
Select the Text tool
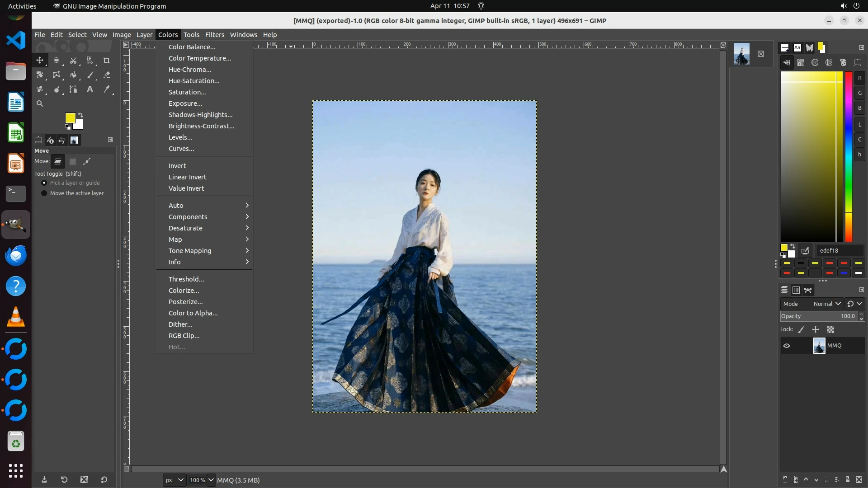(90, 89)
